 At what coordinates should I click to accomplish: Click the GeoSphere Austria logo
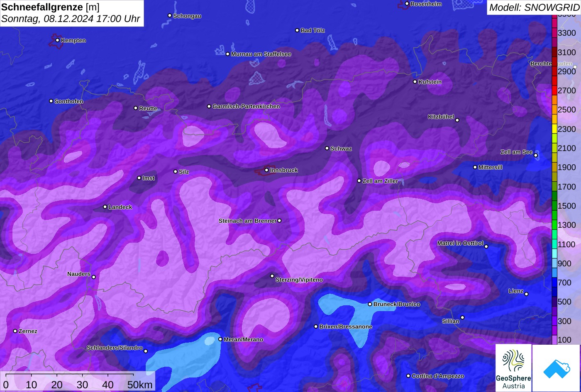513,368
